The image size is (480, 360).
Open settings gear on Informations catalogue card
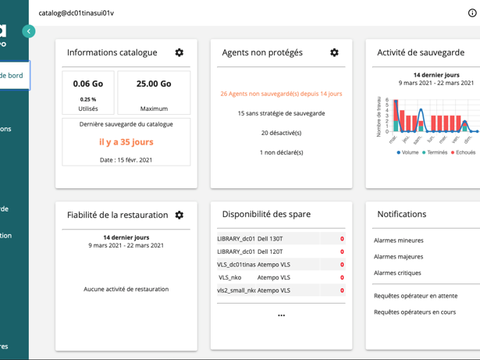point(179,53)
